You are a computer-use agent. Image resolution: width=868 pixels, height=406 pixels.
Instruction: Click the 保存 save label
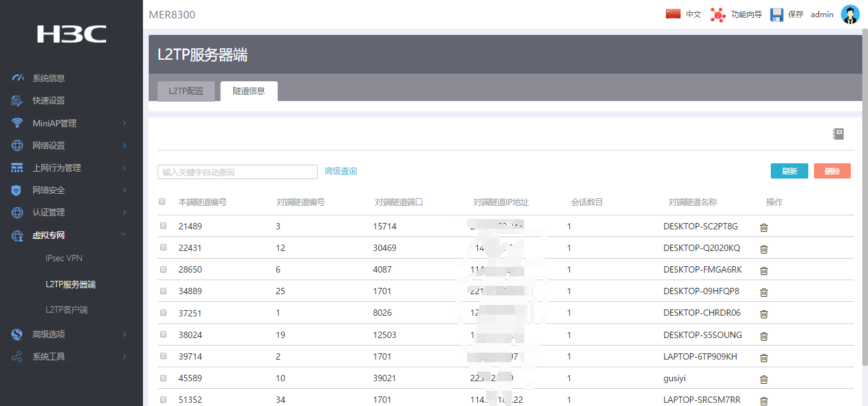coord(796,14)
